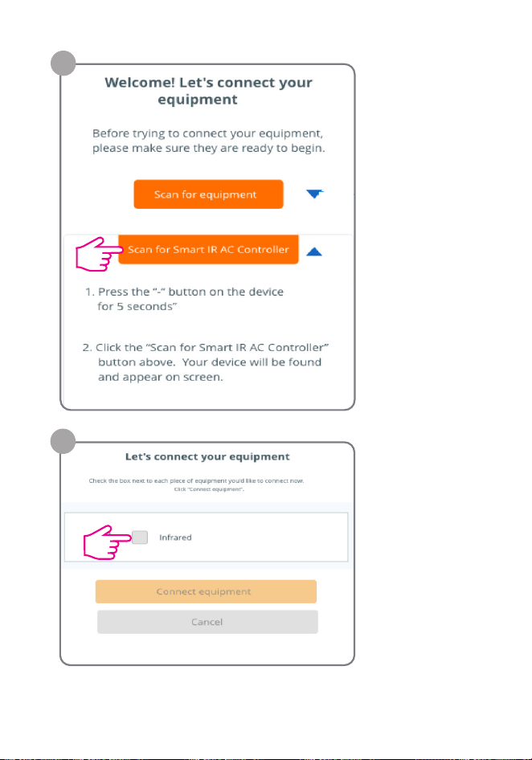532x760 pixels.
Task: Click instruction step 2 about scanning controller
Action: tap(206, 362)
